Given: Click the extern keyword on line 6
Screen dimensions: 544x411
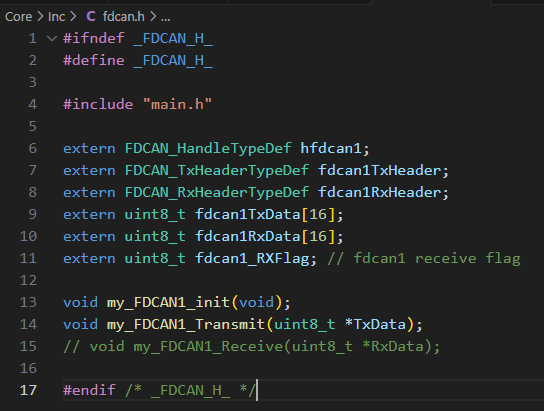Looking at the screenshot, I should (x=89, y=148).
